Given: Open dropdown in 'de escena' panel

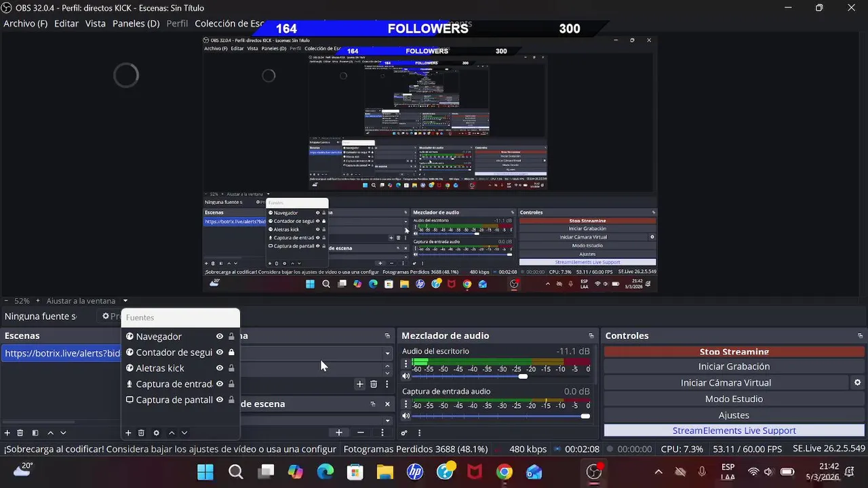Looking at the screenshot, I should point(387,421).
